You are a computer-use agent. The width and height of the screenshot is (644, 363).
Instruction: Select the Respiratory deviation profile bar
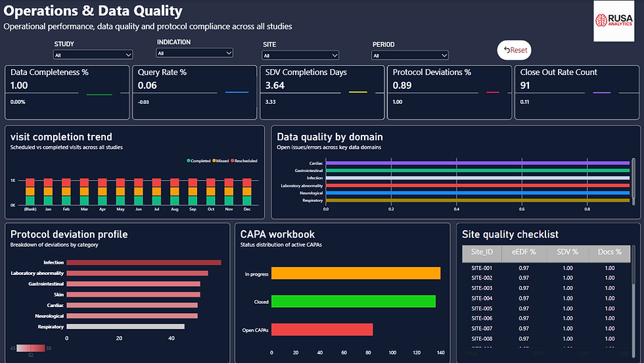pos(126,326)
